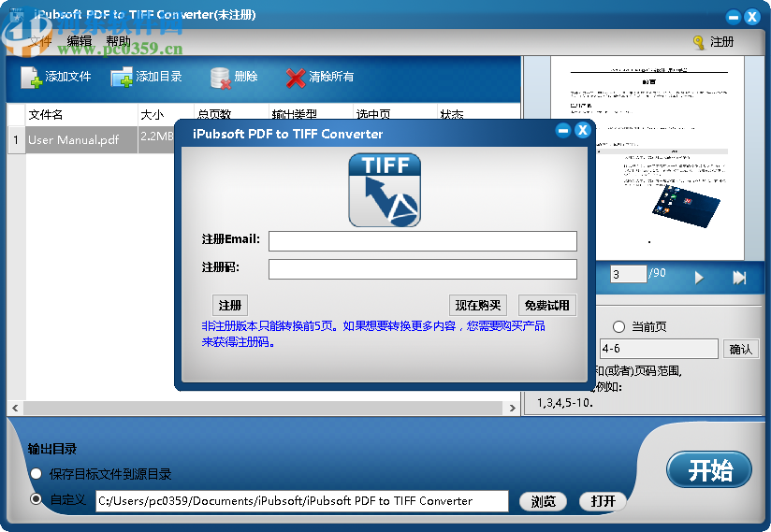Go to next preview page

tap(699, 278)
